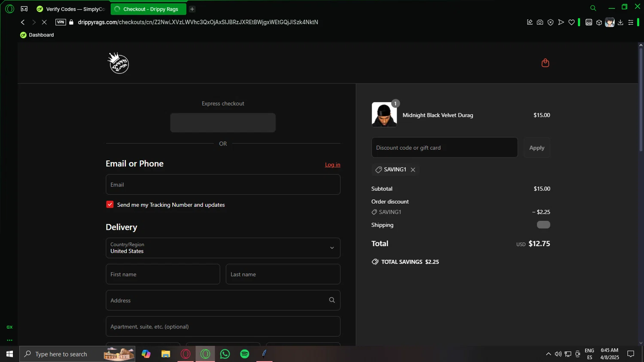Uncheck Send me my Tracking Number checkbox
Image resolution: width=644 pixels, height=362 pixels.
click(110, 205)
